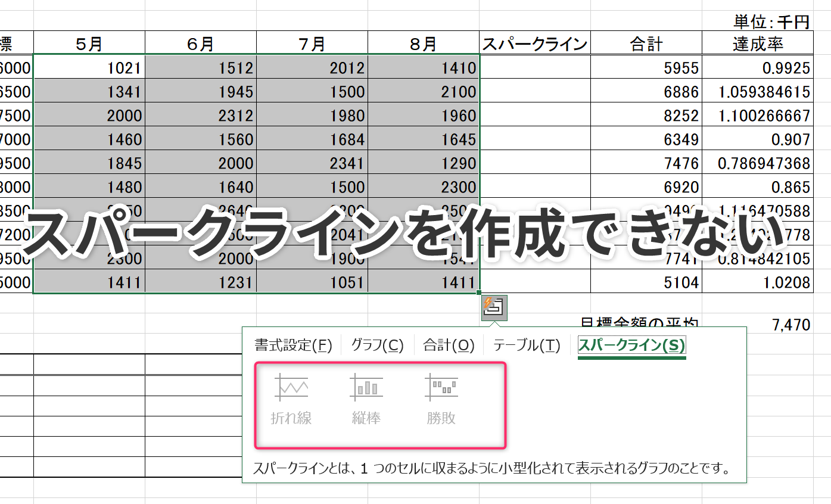Select the cell containing 2100
This screenshot has height=504, width=831.
(x=424, y=91)
